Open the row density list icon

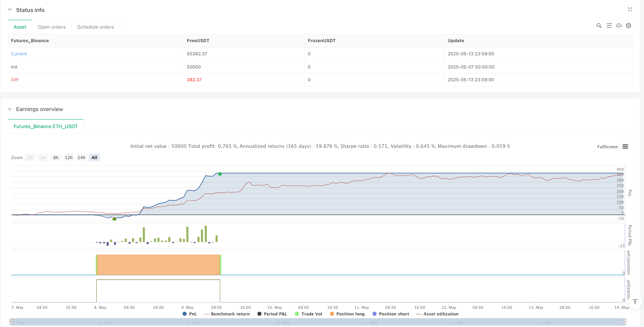pyautogui.click(x=609, y=26)
